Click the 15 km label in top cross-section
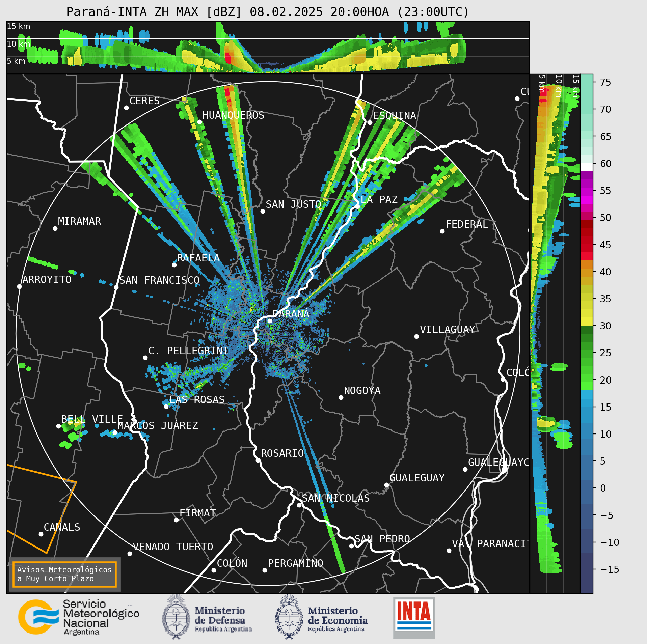 click(x=19, y=26)
